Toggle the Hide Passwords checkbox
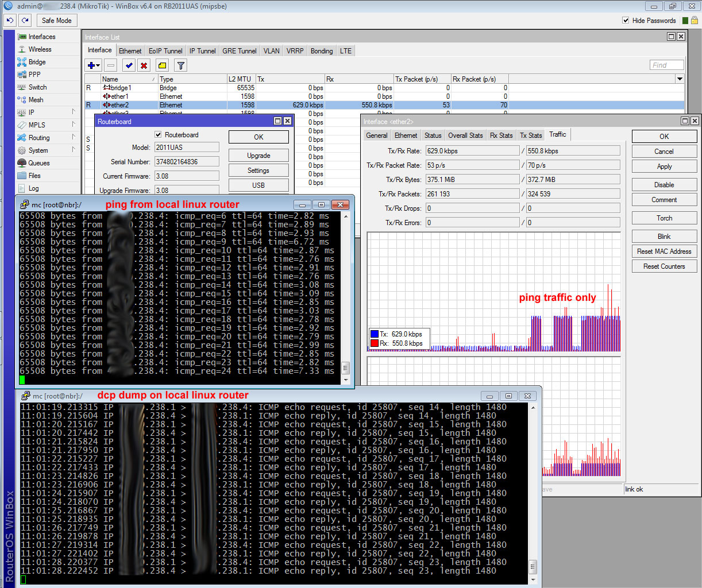The image size is (702, 588). [x=626, y=20]
